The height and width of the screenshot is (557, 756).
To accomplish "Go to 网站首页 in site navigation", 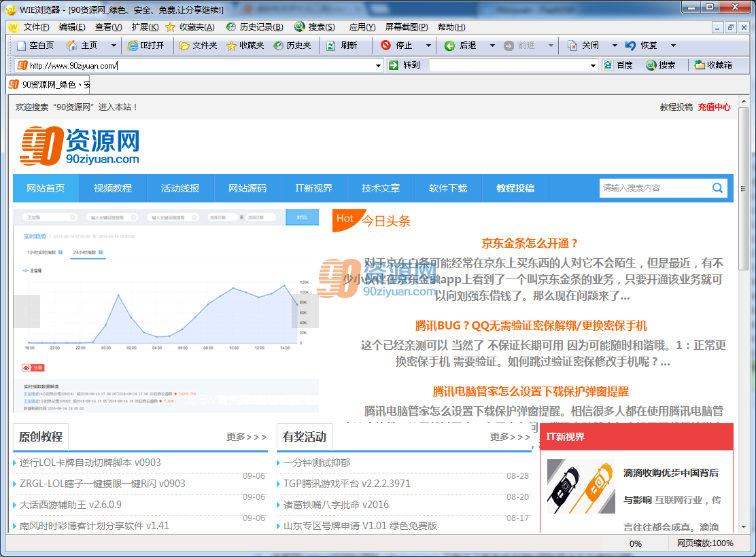I will 46,188.
